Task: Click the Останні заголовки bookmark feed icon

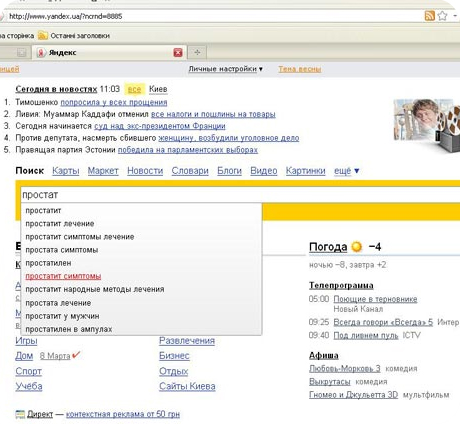Action: point(43,35)
